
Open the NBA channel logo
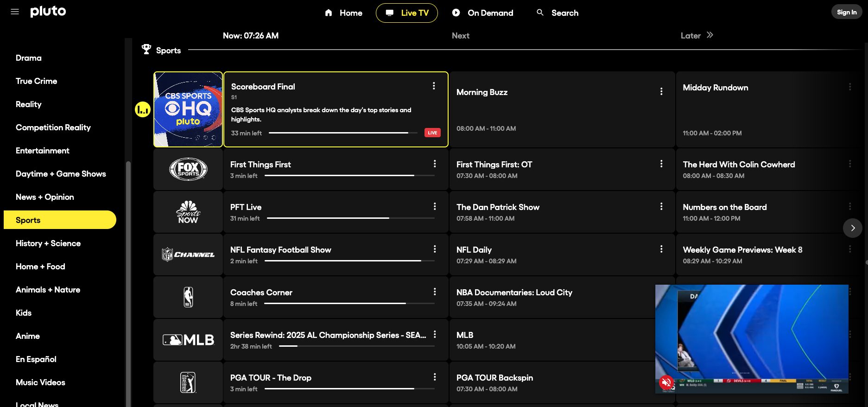188,297
